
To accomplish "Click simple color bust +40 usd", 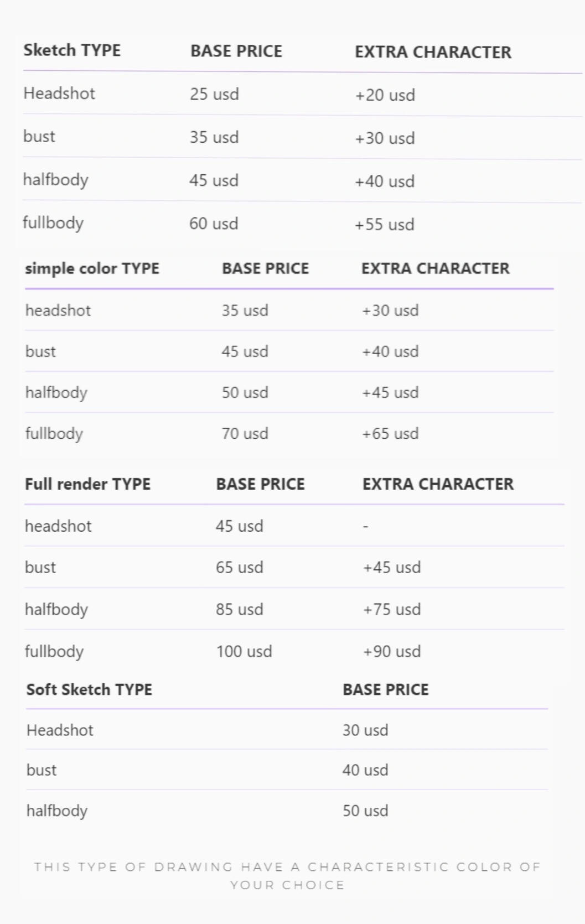I will point(390,351).
